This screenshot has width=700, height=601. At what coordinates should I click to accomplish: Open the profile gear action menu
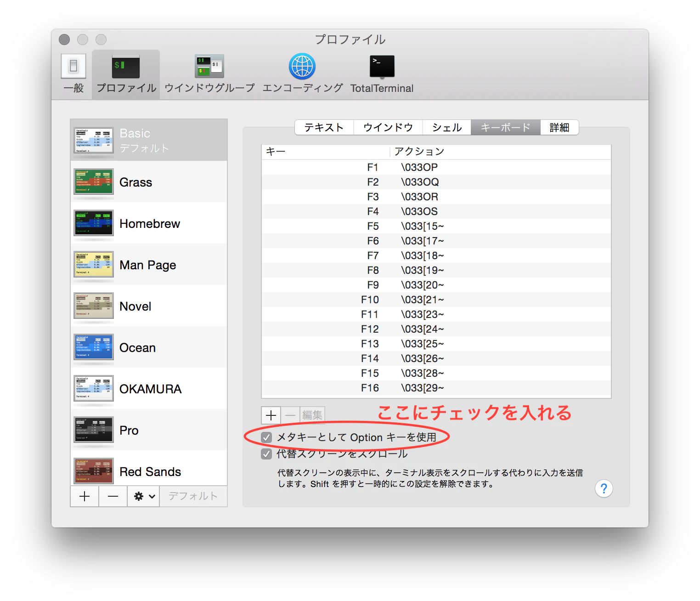pyautogui.click(x=144, y=496)
